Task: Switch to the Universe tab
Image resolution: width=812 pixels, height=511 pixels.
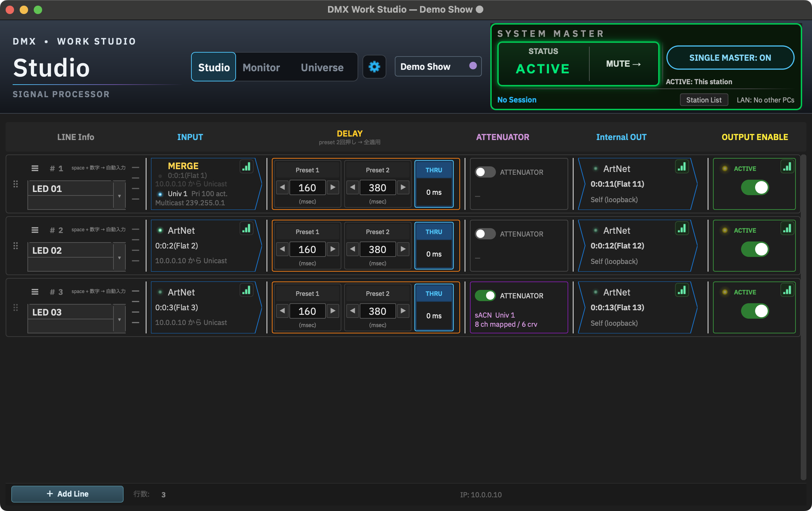Action: pos(322,67)
